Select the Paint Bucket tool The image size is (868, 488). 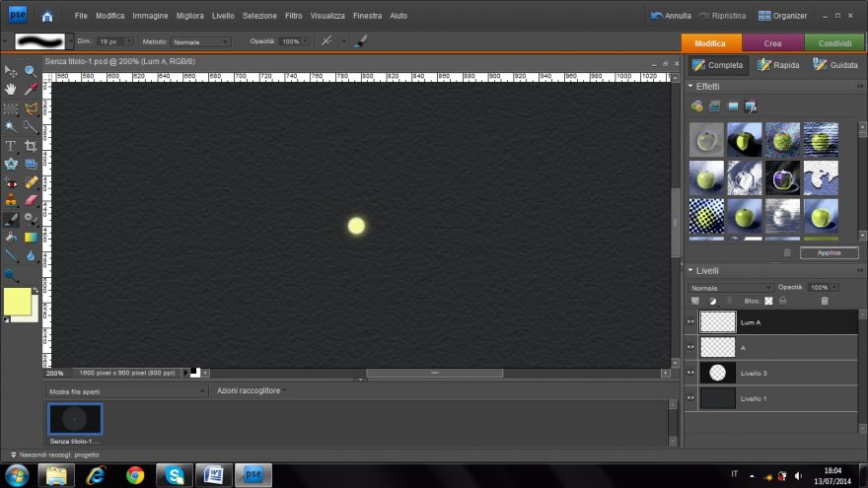click(x=11, y=237)
